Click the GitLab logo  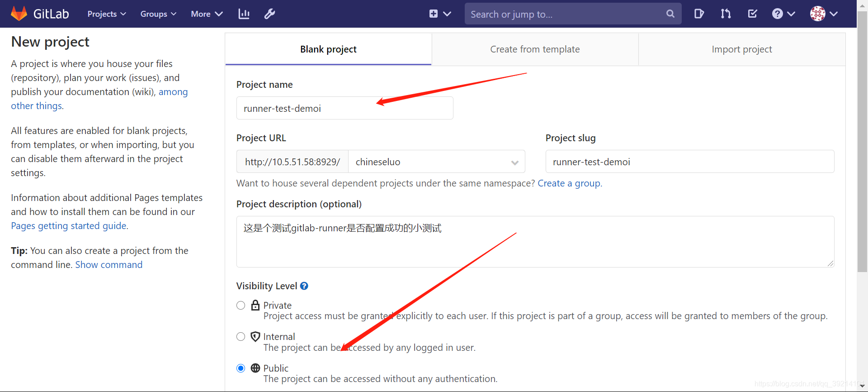click(x=40, y=14)
